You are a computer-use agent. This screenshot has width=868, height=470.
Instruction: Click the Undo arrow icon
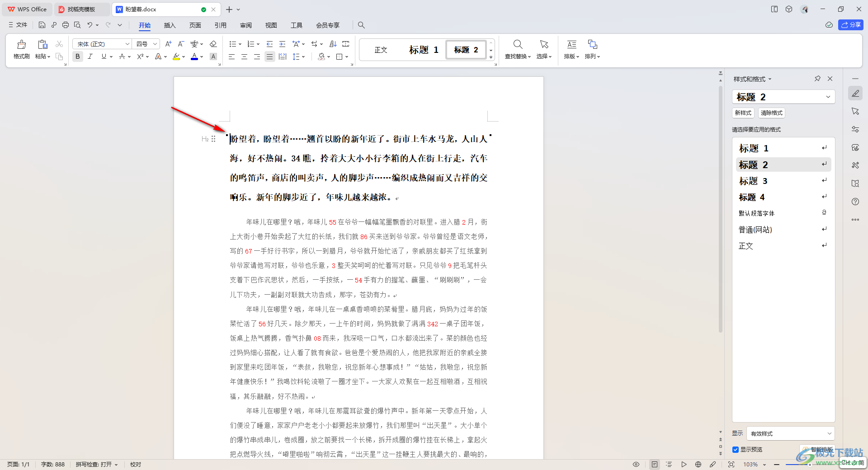90,25
